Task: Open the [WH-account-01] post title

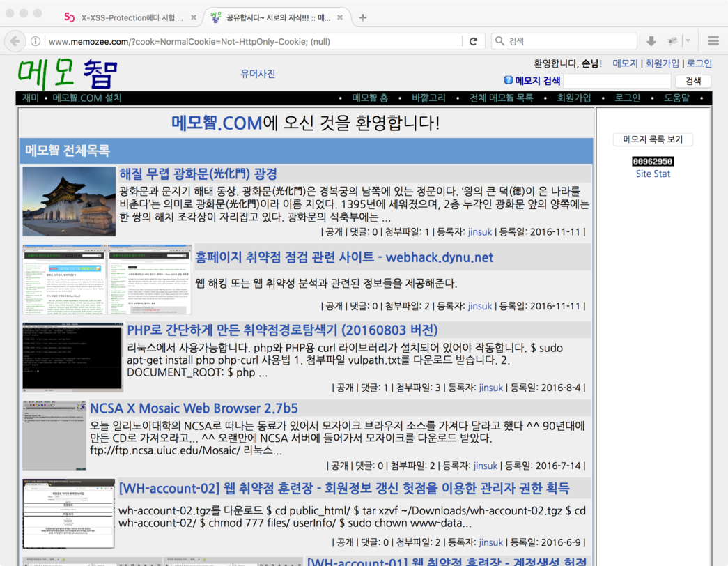Action: coord(447,561)
